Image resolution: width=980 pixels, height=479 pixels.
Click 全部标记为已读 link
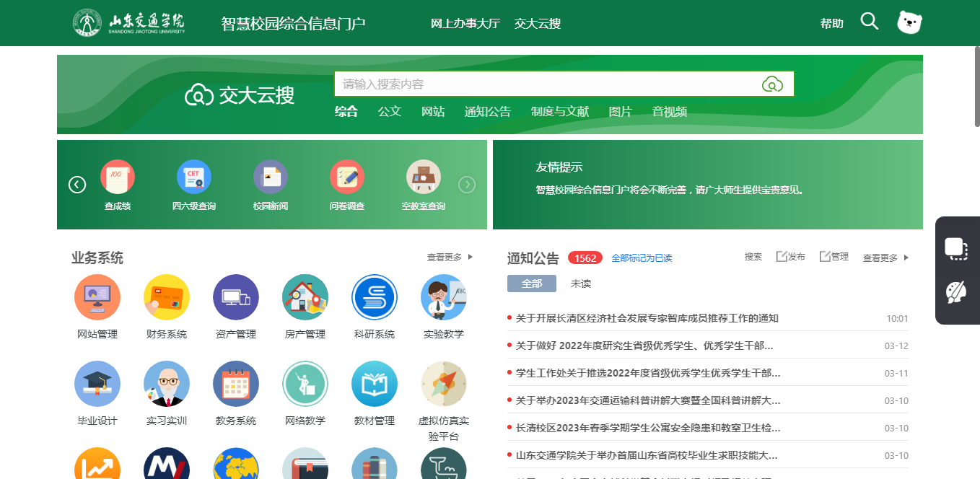point(642,258)
